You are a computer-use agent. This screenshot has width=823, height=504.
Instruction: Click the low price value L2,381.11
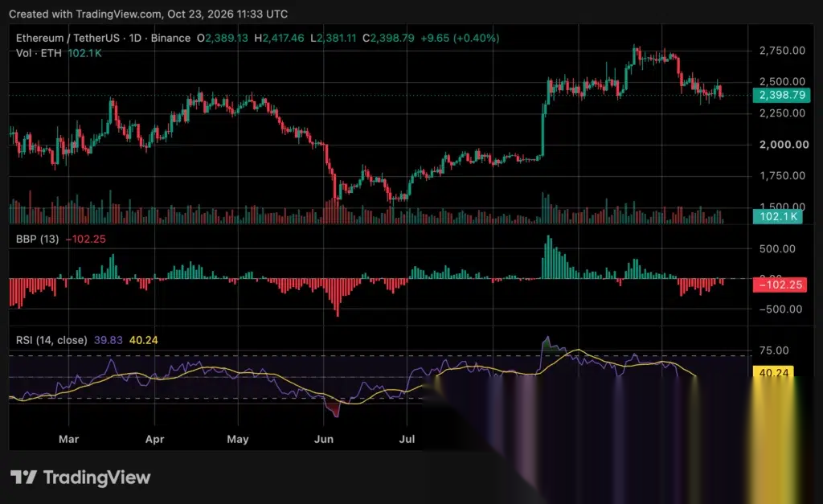tap(333, 39)
